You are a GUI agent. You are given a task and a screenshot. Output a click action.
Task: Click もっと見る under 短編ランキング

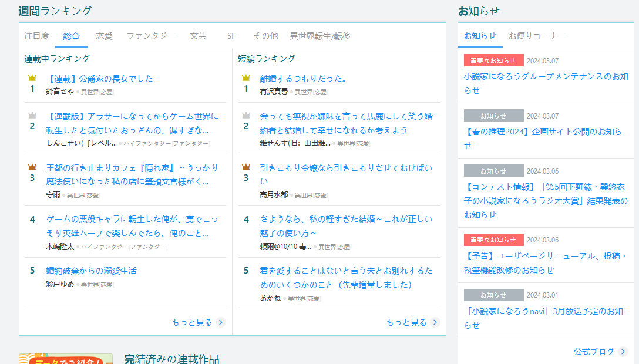click(406, 322)
